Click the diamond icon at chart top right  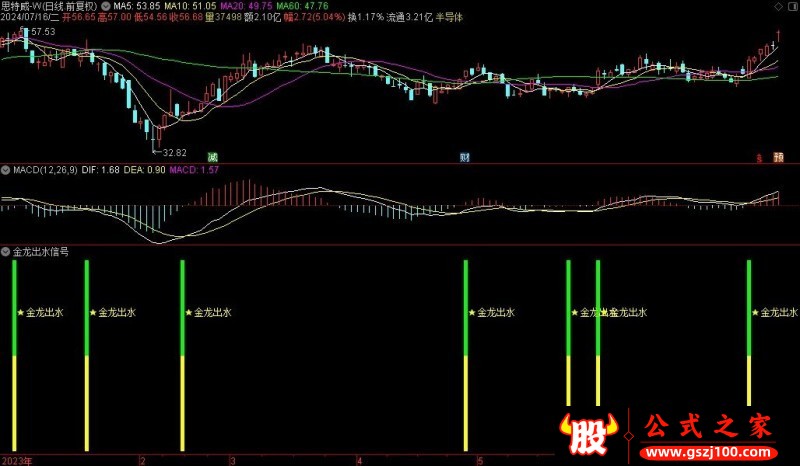(x=779, y=7)
